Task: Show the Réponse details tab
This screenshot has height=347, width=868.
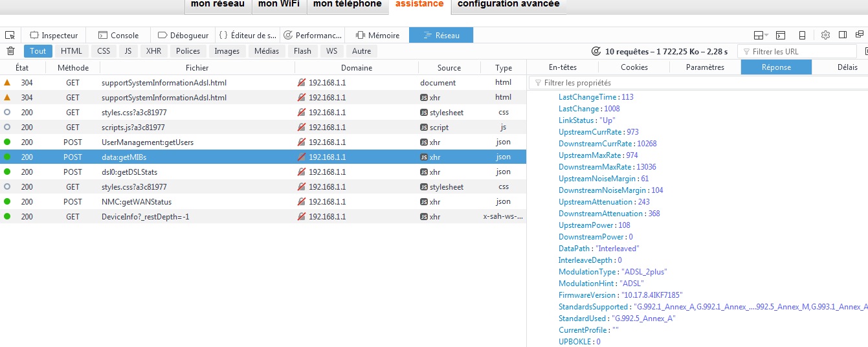Action: [776, 67]
